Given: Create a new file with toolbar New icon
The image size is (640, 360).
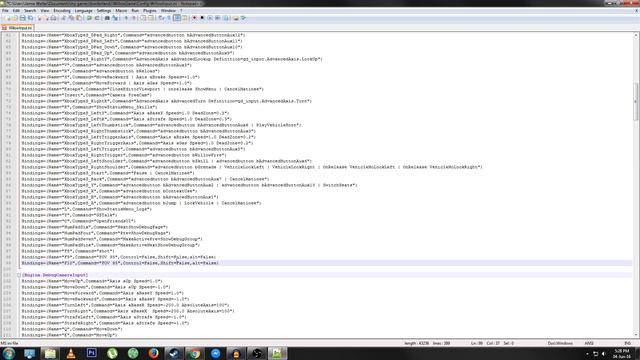Looking at the screenshot, I should click(x=7, y=18).
